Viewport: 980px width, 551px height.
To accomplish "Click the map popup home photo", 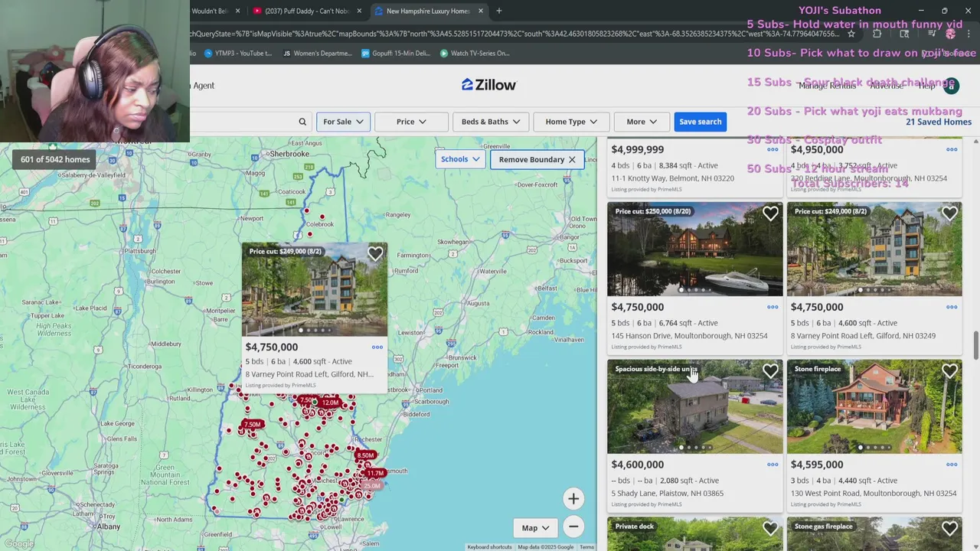I will [315, 290].
